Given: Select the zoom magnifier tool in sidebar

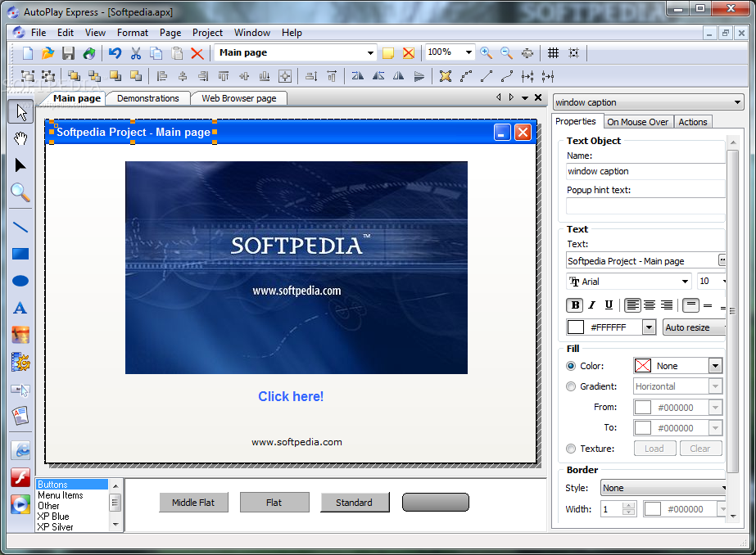Looking at the screenshot, I should tap(20, 192).
